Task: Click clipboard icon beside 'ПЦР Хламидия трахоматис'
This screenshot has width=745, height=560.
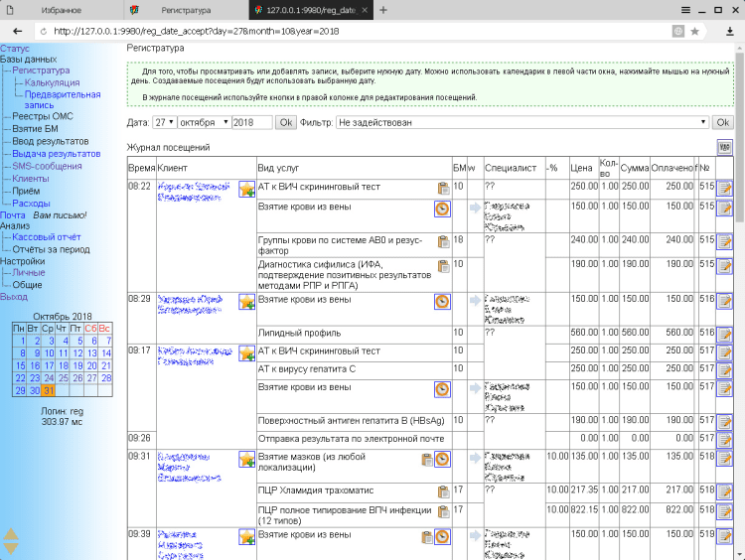Action: click(x=442, y=491)
